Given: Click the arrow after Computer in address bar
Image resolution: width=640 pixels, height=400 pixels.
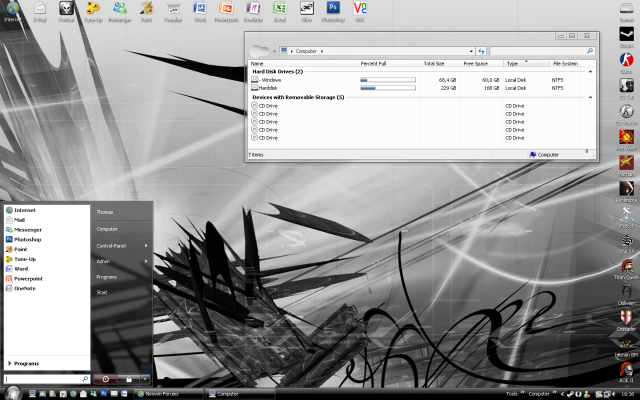Looking at the screenshot, I should click(322, 51).
